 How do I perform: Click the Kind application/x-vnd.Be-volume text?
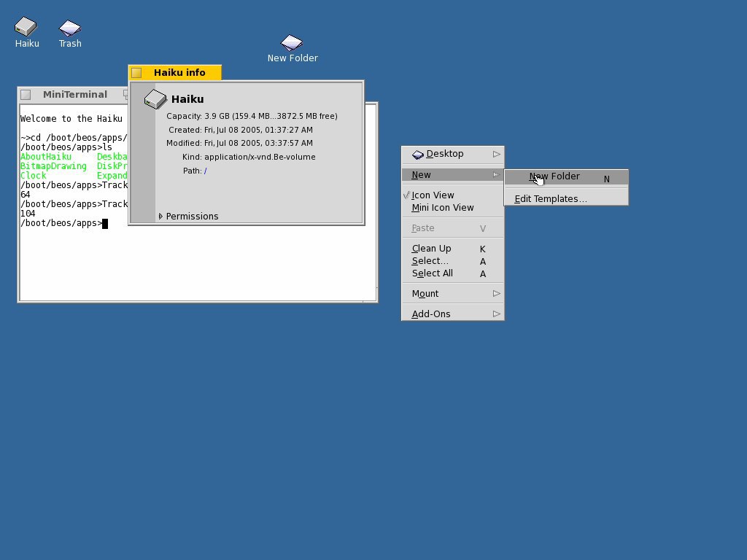[249, 157]
